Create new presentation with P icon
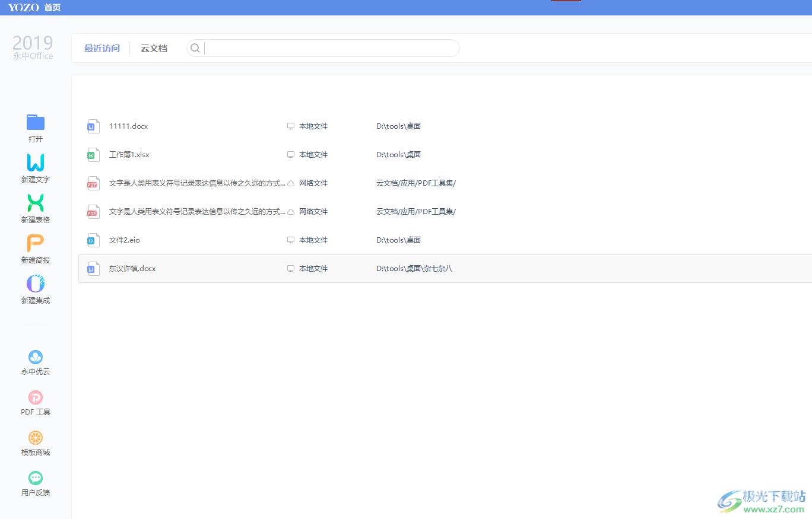This screenshot has width=812, height=519. pyautogui.click(x=36, y=243)
